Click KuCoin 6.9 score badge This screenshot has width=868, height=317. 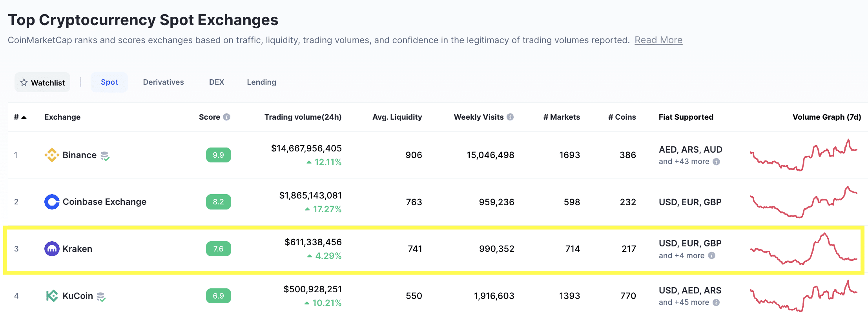pyautogui.click(x=219, y=296)
